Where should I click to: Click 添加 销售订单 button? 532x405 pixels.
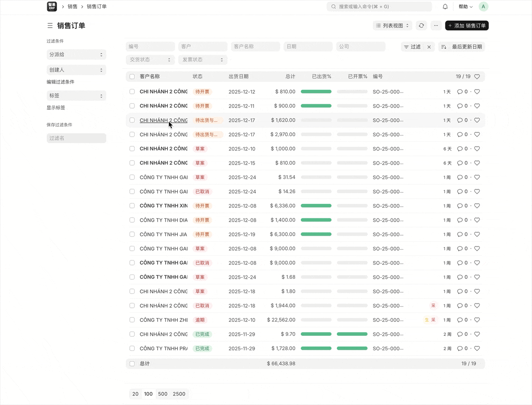tap(466, 26)
